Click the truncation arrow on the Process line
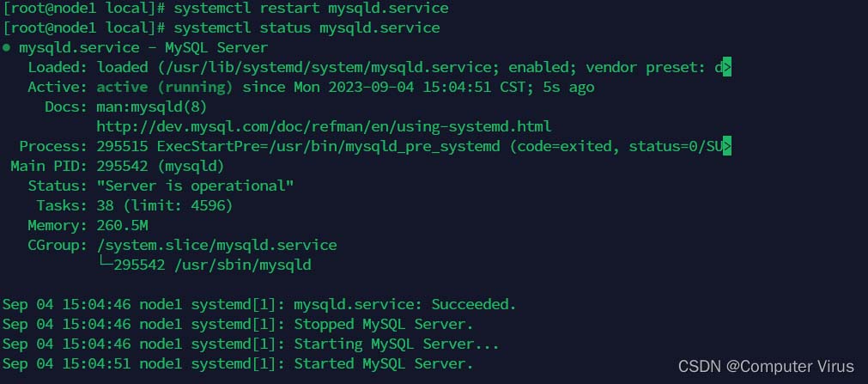This screenshot has height=384, width=868. point(726,147)
